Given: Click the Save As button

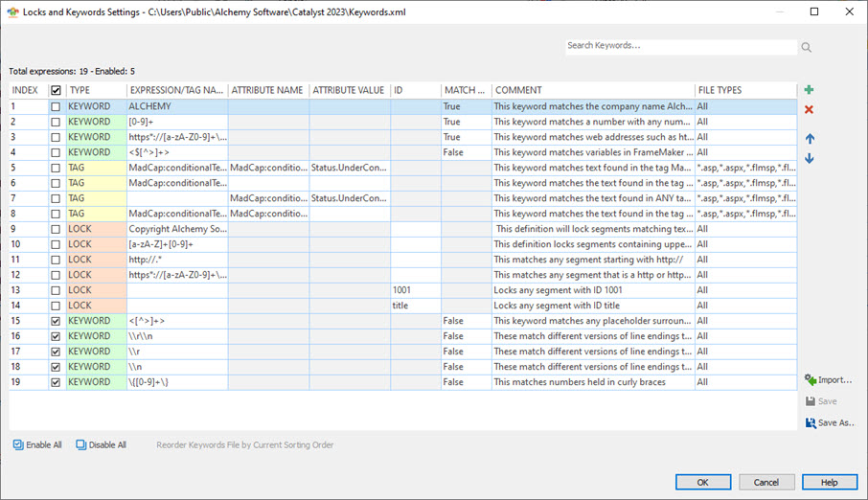Looking at the screenshot, I should point(829,422).
